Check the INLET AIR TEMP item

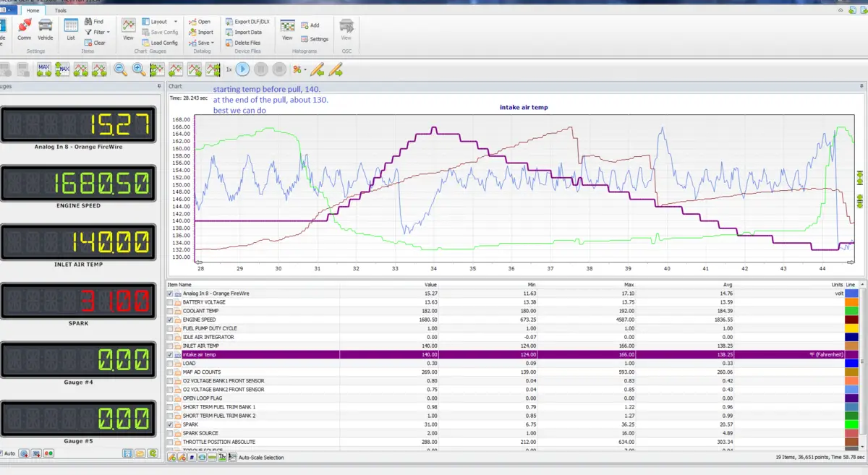click(171, 346)
